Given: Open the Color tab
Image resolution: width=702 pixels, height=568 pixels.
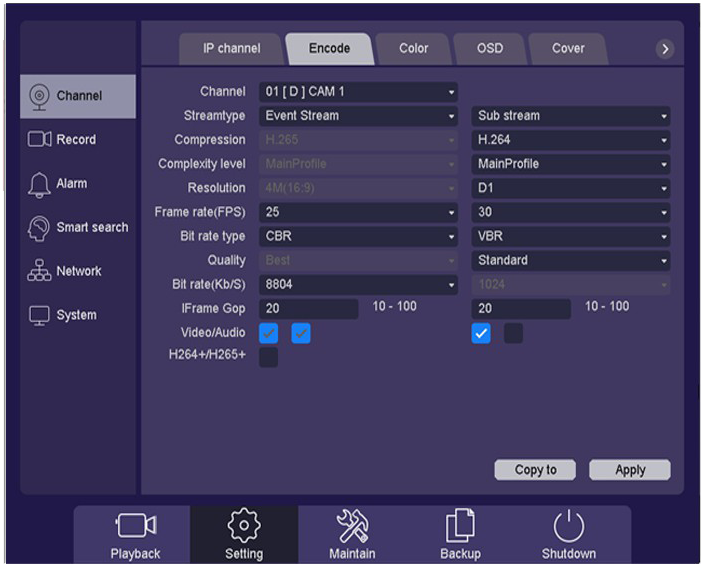Looking at the screenshot, I should tap(414, 48).
